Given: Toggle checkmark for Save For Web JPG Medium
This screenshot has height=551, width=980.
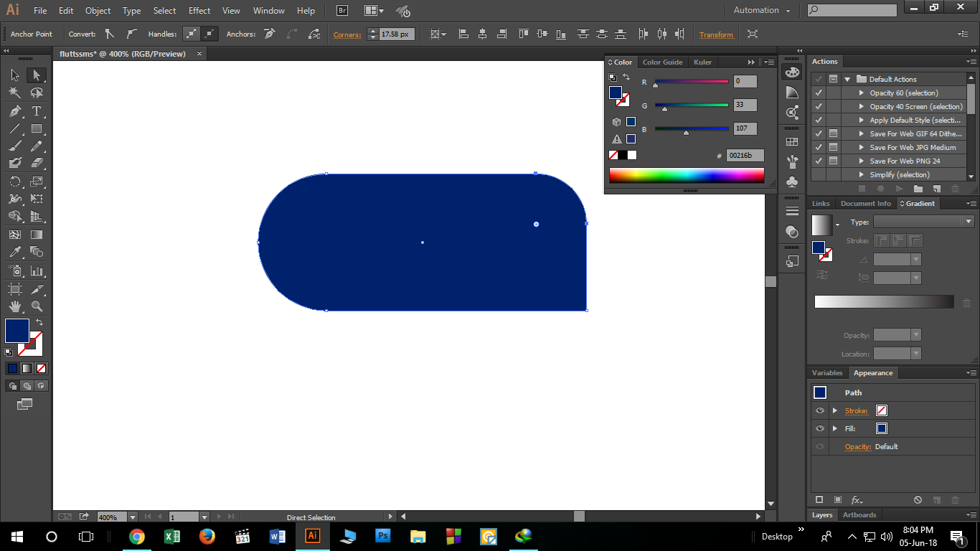Looking at the screenshot, I should (x=819, y=147).
